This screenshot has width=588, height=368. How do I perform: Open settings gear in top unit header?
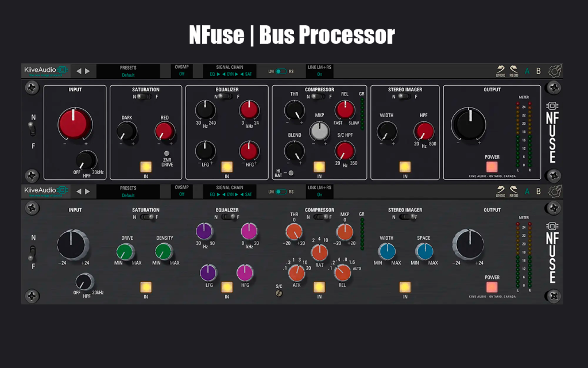click(555, 71)
